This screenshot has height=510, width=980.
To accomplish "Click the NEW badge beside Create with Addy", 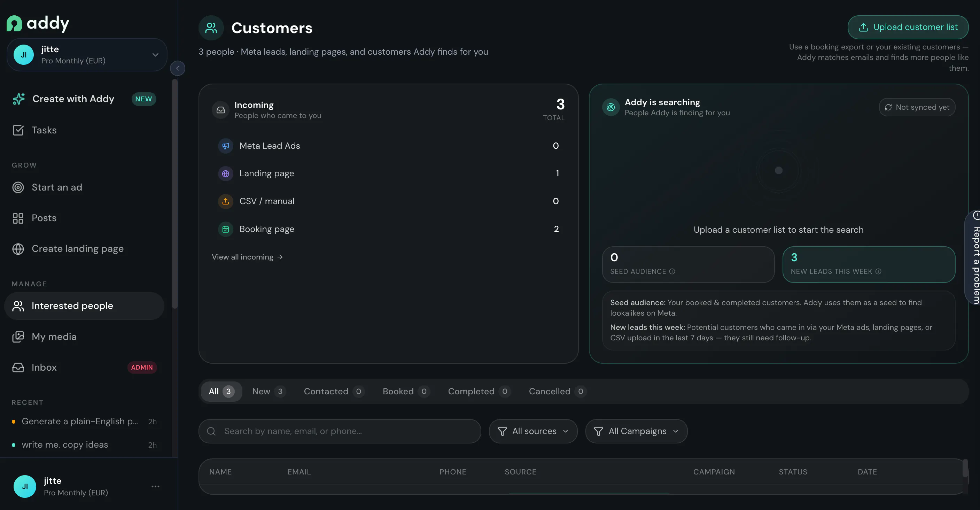I will (x=143, y=99).
